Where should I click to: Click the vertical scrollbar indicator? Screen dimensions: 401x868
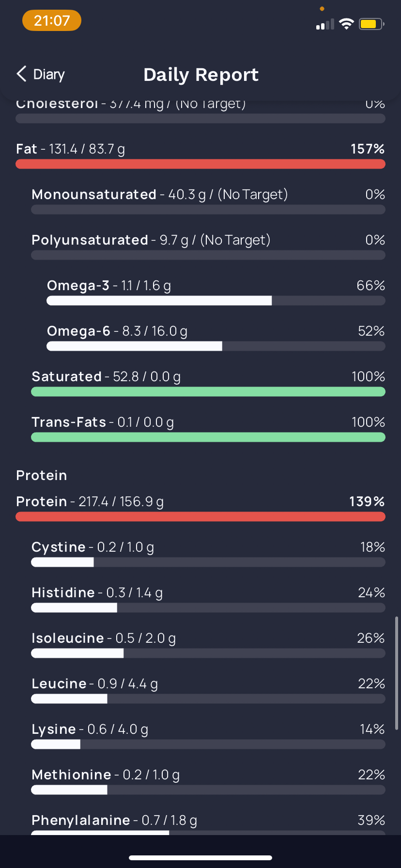397,673
